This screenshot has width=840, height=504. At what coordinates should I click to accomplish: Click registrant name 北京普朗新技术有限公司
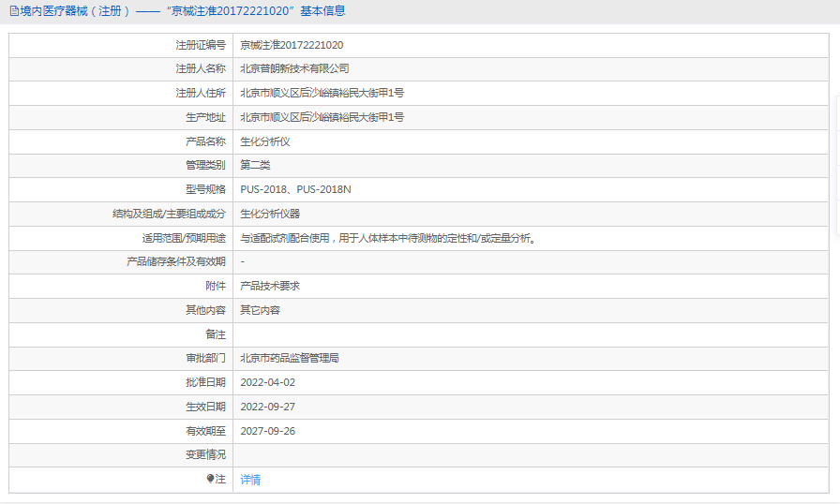[294, 69]
